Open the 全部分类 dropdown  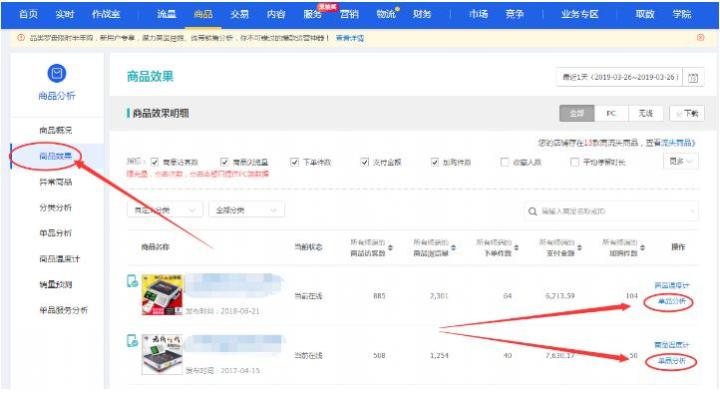pyautogui.click(x=247, y=210)
